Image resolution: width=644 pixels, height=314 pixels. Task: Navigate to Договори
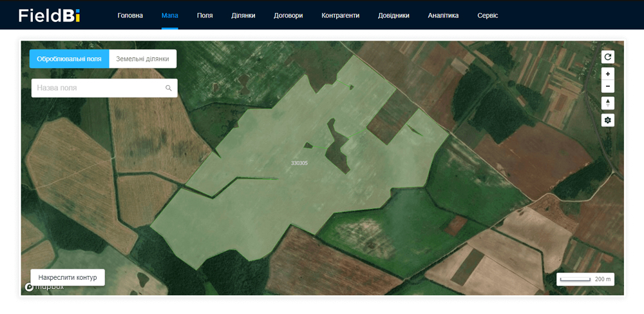pos(289,15)
